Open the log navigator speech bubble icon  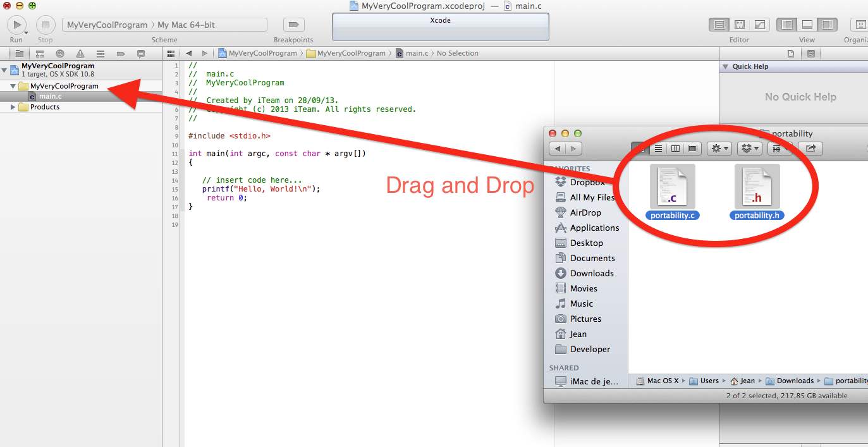(x=141, y=54)
